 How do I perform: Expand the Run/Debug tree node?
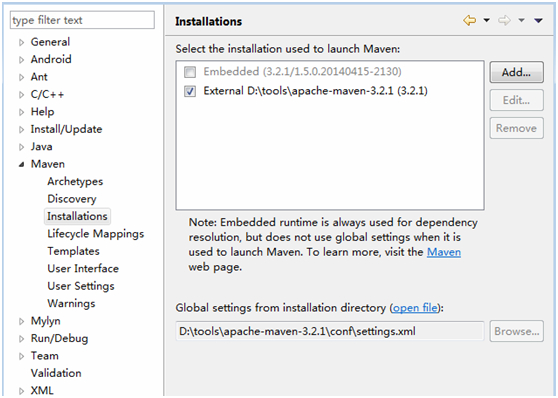click(21, 339)
